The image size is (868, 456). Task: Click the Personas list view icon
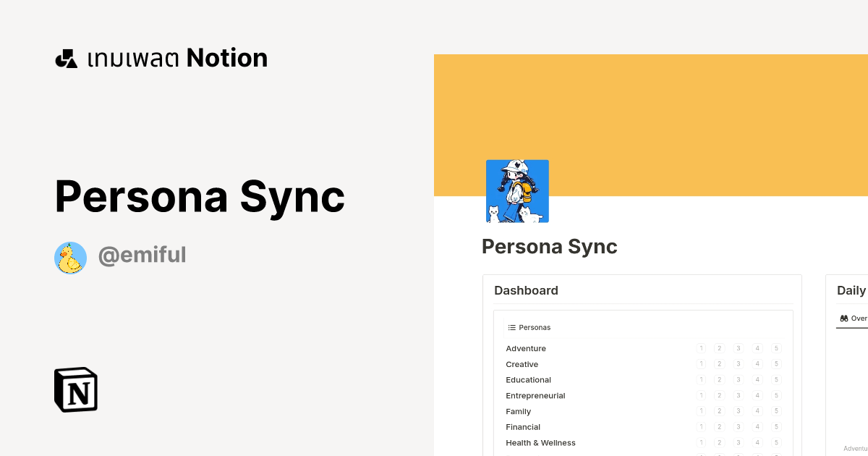pos(512,327)
